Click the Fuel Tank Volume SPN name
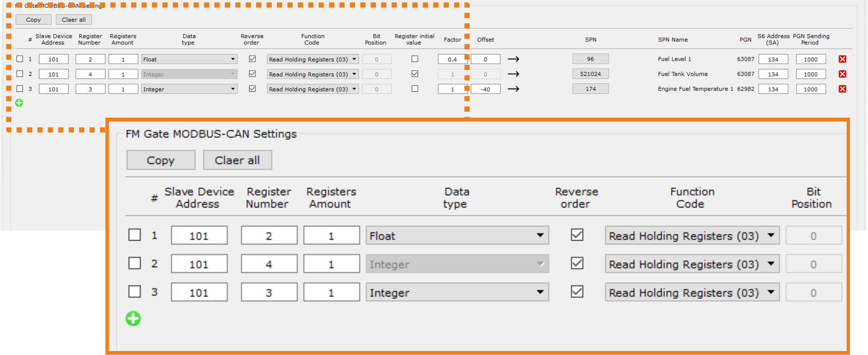 (x=683, y=74)
